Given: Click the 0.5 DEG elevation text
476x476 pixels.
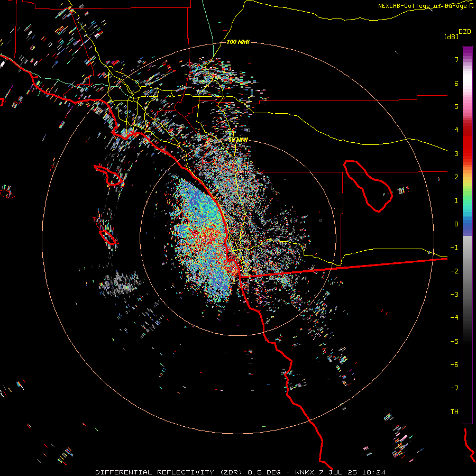Looking at the screenshot, I should pyautogui.click(x=266, y=472).
